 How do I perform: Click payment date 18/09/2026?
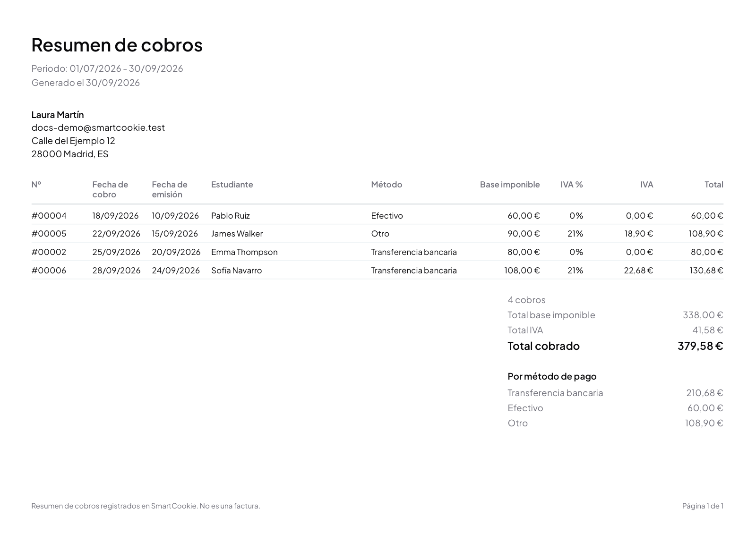116,216
